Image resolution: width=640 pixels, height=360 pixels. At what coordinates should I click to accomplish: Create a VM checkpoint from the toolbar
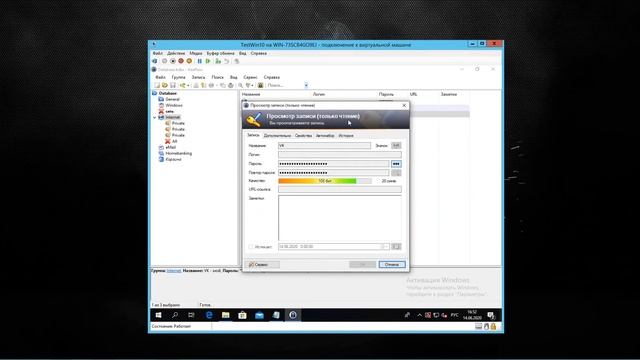click(218, 61)
